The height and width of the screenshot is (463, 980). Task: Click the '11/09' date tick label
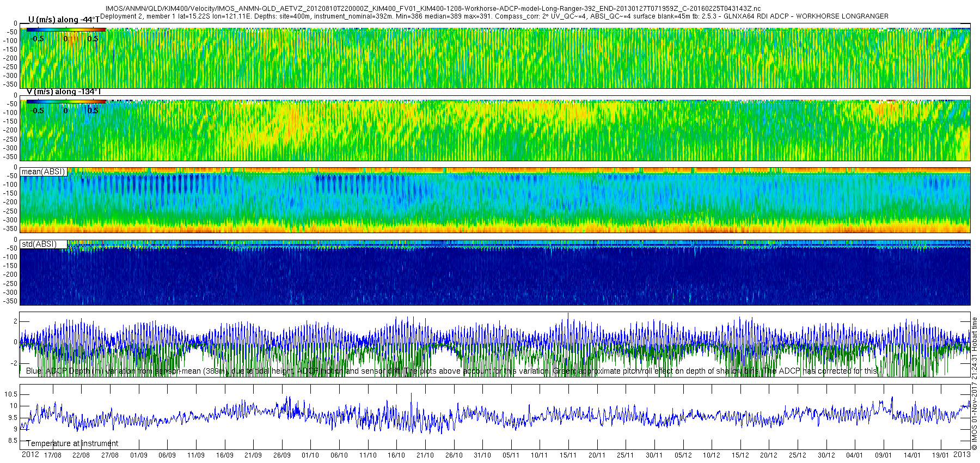[196, 455]
